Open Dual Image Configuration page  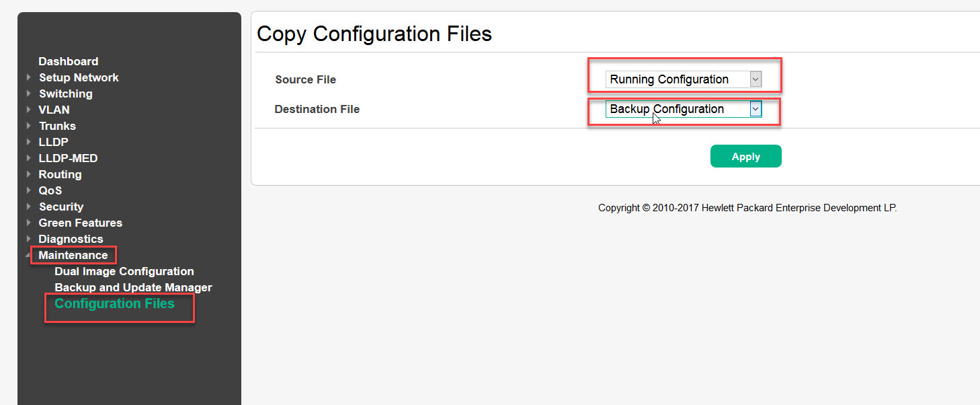[124, 271]
